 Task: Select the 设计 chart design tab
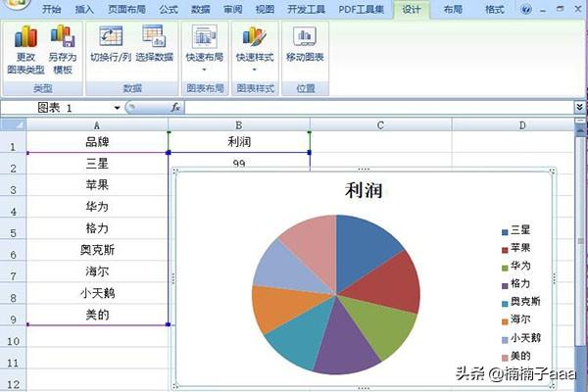pos(412,9)
